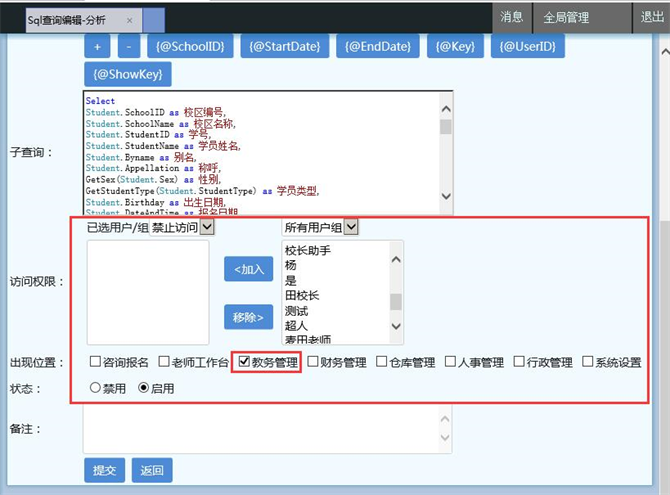Check the 系统设置 checkbox
This screenshot has width=670, height=495.
[588, 362]
